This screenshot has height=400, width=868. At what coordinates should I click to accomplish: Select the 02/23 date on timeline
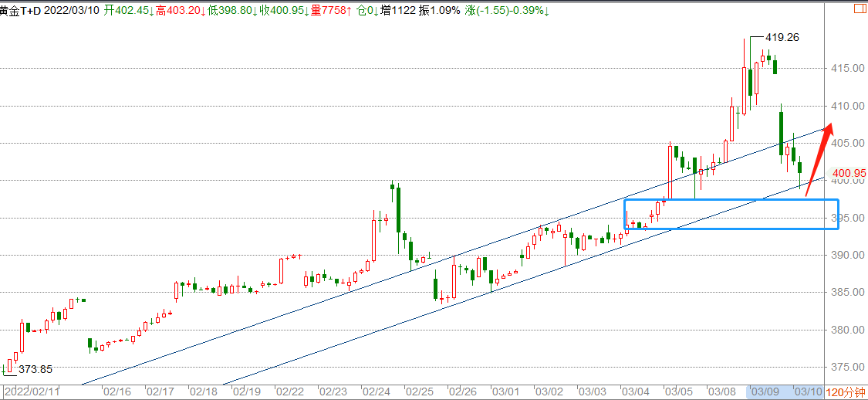[333, 392]
